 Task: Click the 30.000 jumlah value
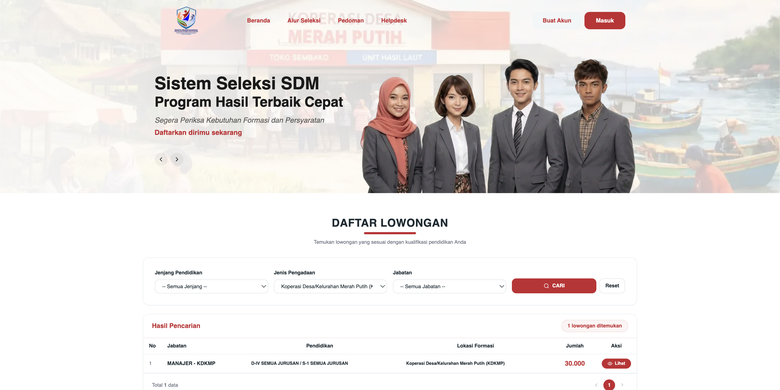[x=575, y=364]
